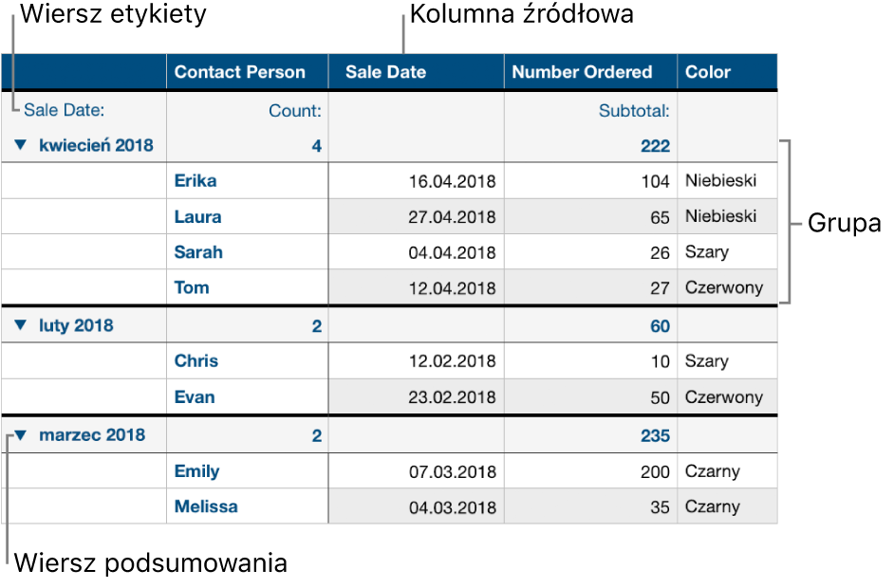Click the Sale Date: label row cell
The width and height of the screenshot is (894, 588).
click(84, 110)
